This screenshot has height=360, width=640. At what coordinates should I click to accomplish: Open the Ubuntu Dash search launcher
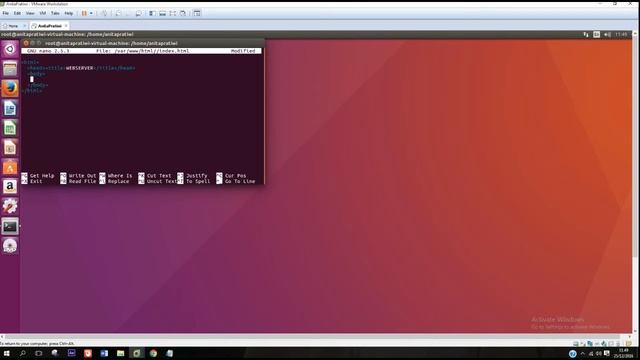pyautogui.click(x=10, y=49)
